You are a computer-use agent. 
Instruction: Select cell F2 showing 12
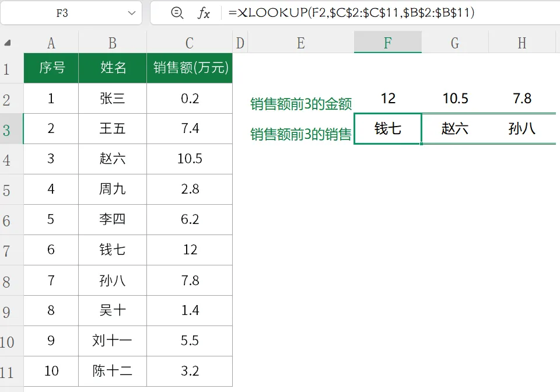[388, 99]
